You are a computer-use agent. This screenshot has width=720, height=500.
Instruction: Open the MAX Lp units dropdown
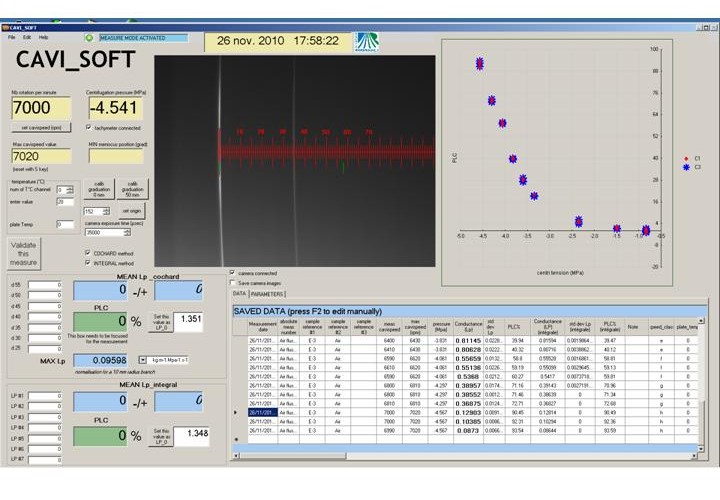coord(143,358)
